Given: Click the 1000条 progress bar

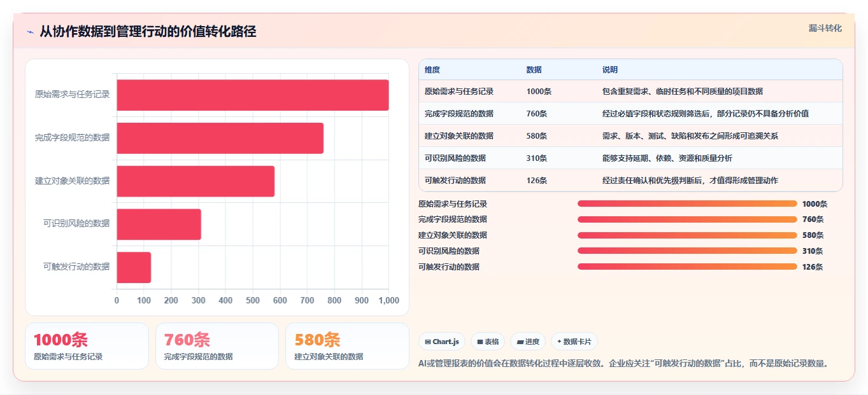Looking at the screenshot, I should pos(687,204).
